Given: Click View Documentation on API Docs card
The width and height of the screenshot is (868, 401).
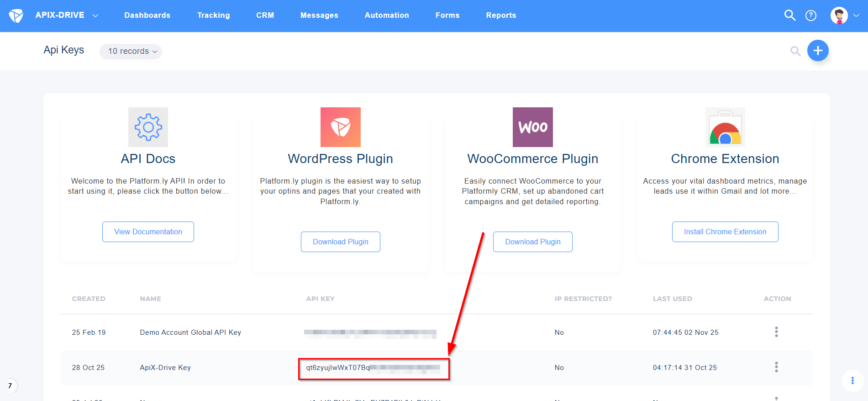Looking at the screenshot, I should (x=148, y=232).
